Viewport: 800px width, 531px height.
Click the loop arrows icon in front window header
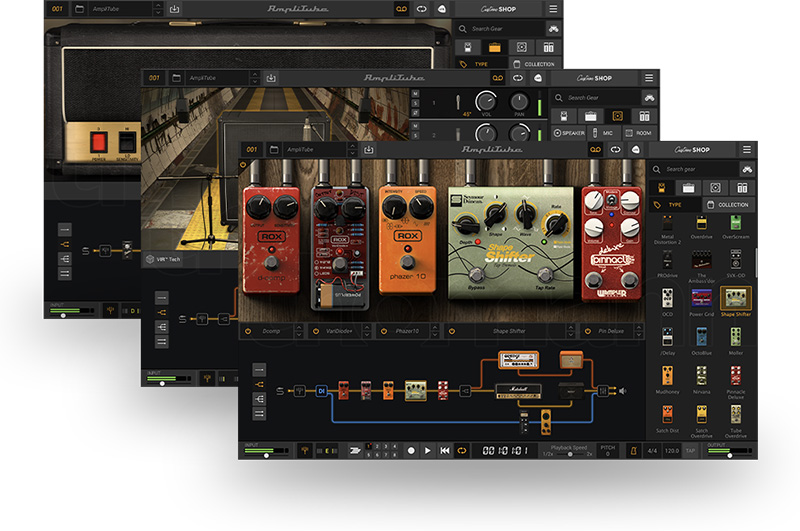pyautogui.click(x=616, y=149)
